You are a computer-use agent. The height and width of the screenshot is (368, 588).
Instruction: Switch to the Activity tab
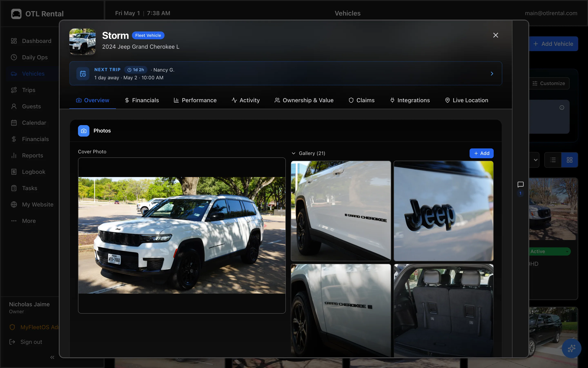246,100
